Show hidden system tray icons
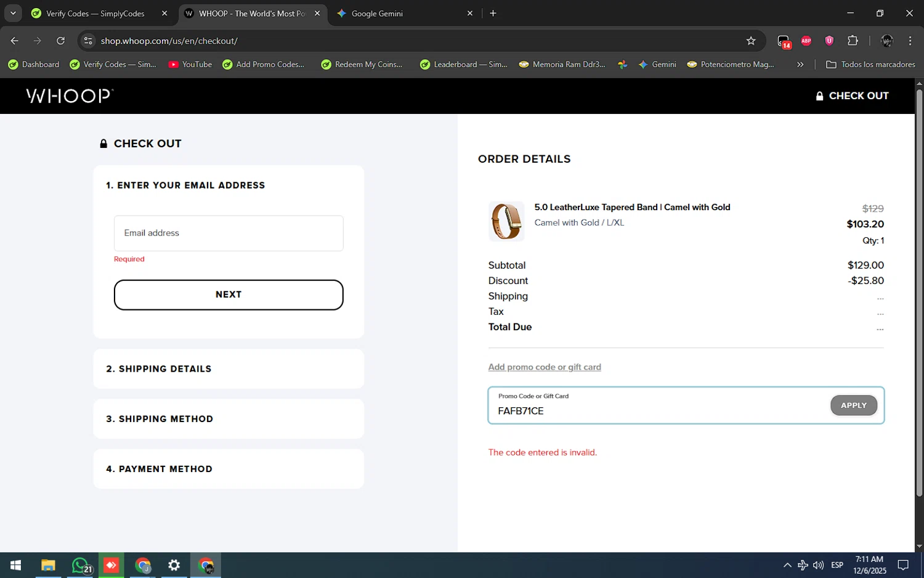This screenshot has width=924, height=578. (787, 565)
